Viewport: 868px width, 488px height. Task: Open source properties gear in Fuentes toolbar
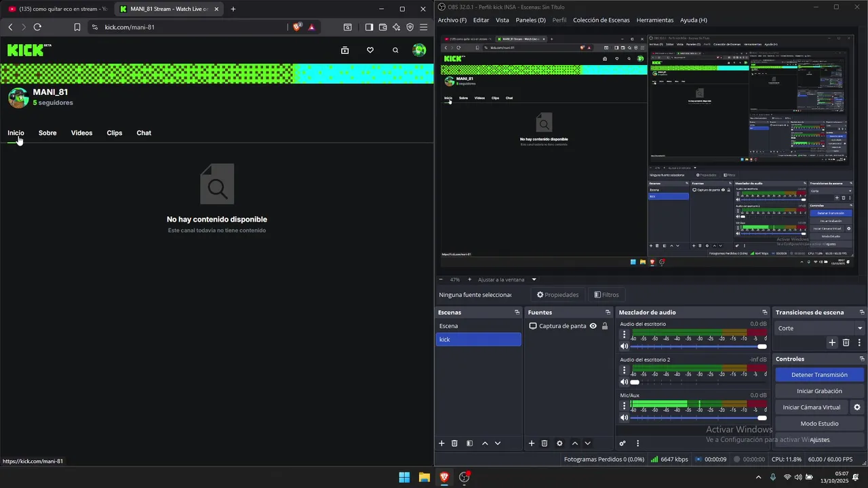pyautogui.click(x=559, y=443)
